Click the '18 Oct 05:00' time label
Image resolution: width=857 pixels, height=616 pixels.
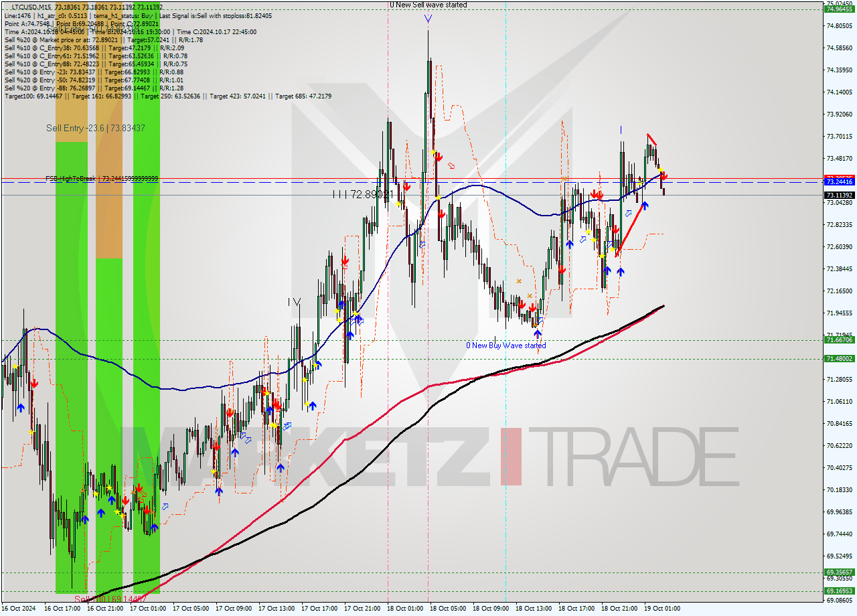(x=448, y=608)
